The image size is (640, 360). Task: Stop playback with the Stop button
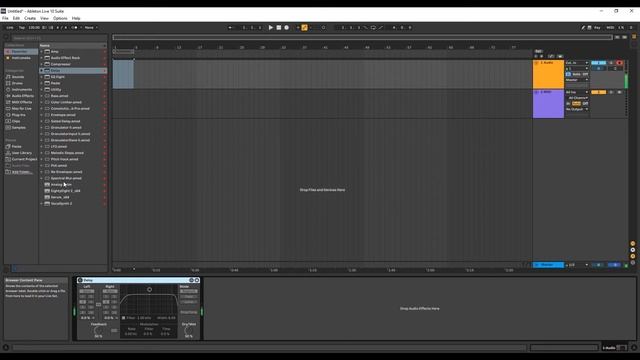[x=279, y=27]
